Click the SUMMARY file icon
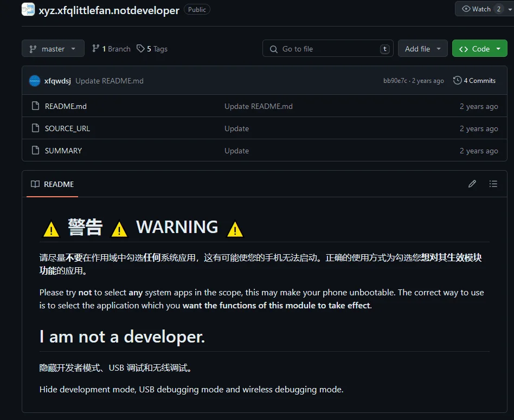Image resolution: width=514 pixels, height=420 pixels. point(35,150)
